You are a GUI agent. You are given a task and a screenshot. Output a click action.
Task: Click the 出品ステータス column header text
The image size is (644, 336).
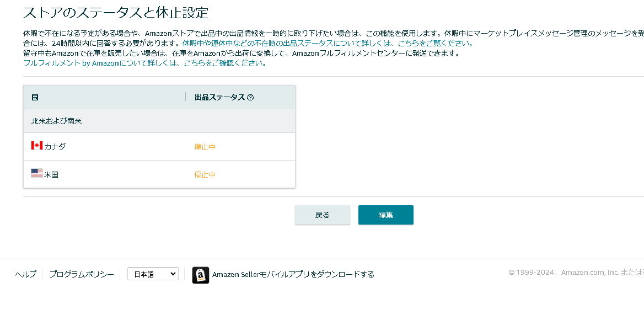pyautogui.click(x=220, y=97)
